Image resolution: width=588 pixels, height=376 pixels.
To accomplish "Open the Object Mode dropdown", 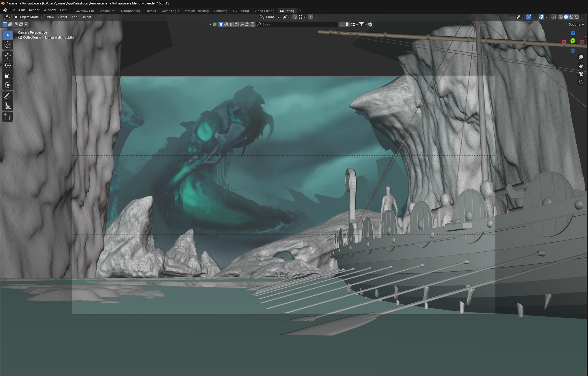I will (29, 17).
